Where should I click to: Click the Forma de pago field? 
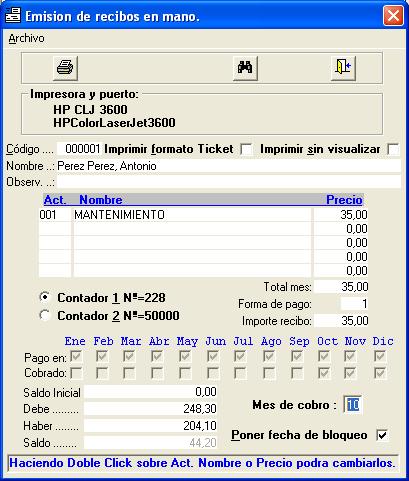(x=355, y=304)
